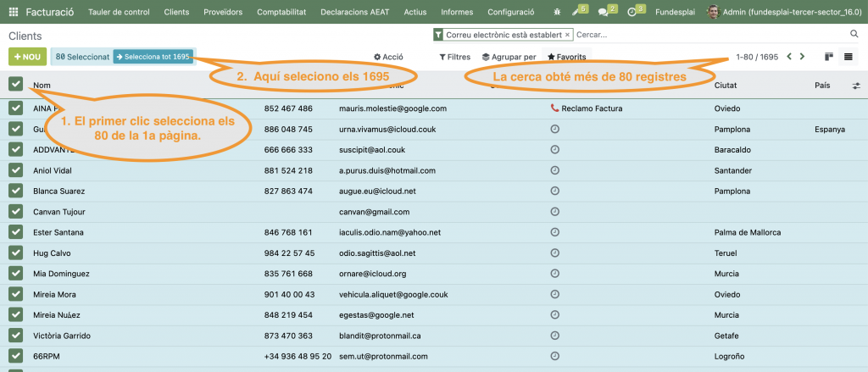Click the search magnifier icon
868x372 pixels.
point(854,35)
